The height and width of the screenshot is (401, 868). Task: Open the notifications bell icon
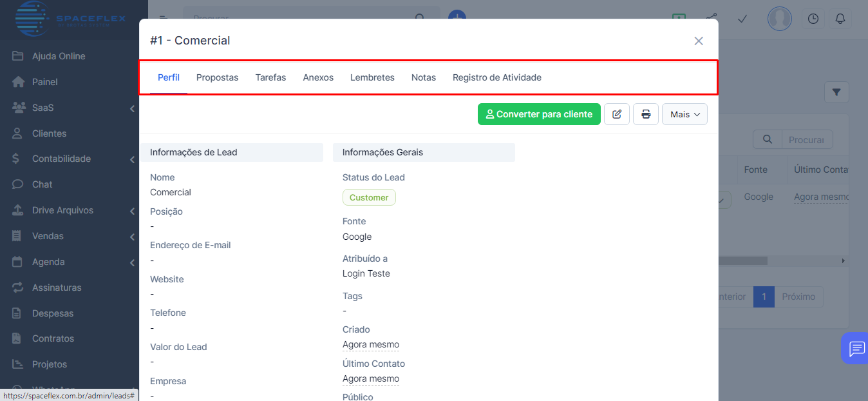pos(840,19)
